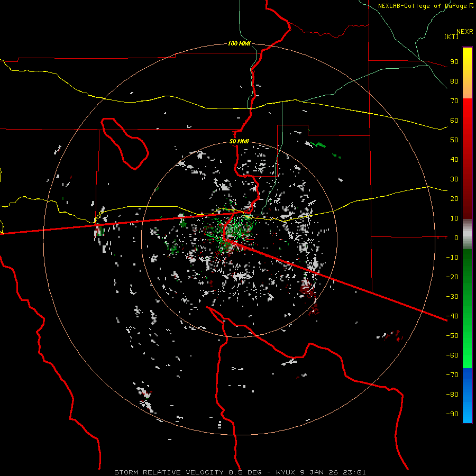Click the 100 NMI range ring label
The width and height of the screenshot is (476, 476).
239,43
